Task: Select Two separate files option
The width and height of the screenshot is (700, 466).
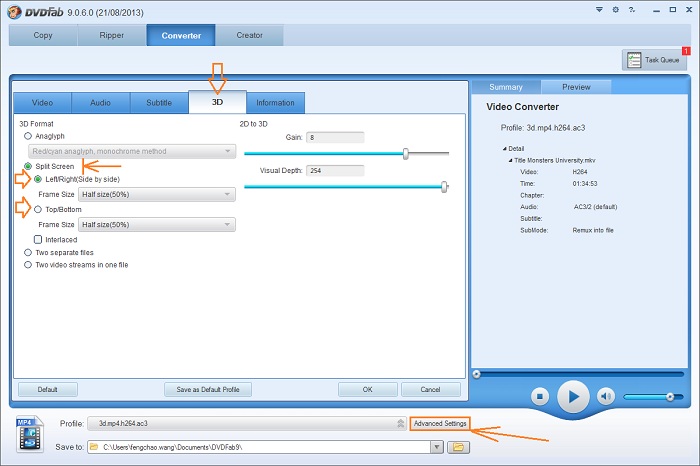Action: click(28, 253)
